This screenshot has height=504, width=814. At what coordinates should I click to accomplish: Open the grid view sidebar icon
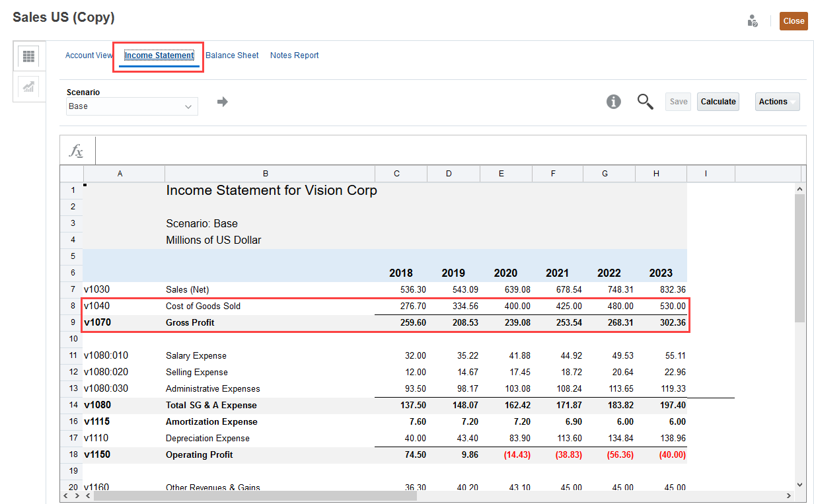[28, 56]
